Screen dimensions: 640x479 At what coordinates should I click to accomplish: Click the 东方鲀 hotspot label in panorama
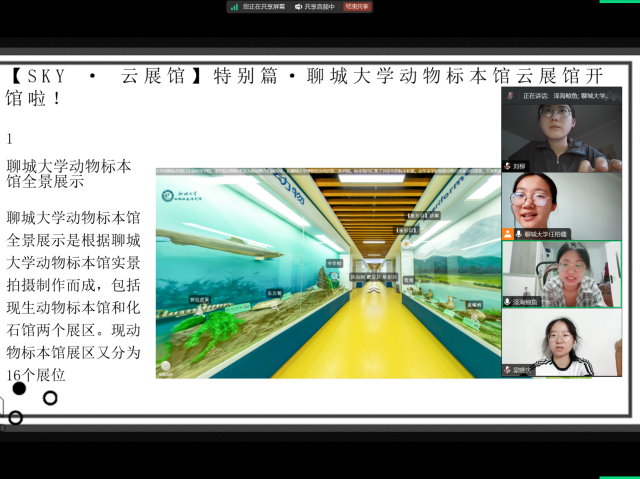coord(274,293)
